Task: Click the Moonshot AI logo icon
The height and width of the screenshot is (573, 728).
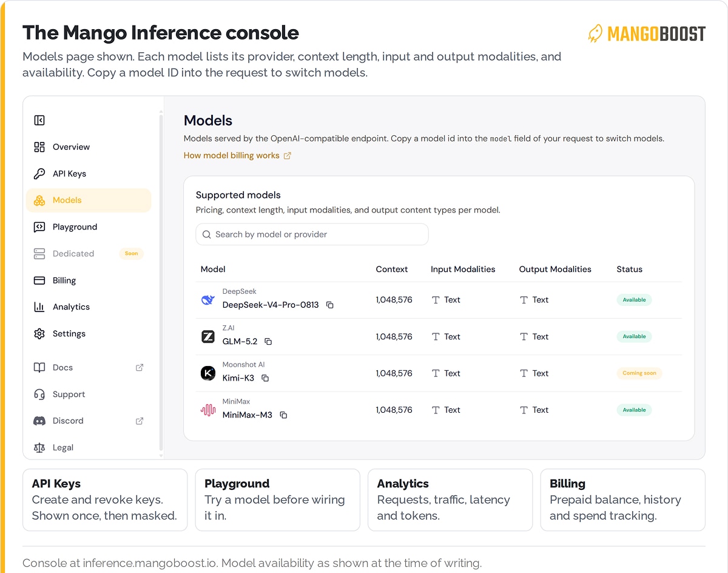Action: pyautogui.click(x=208, y=373)
